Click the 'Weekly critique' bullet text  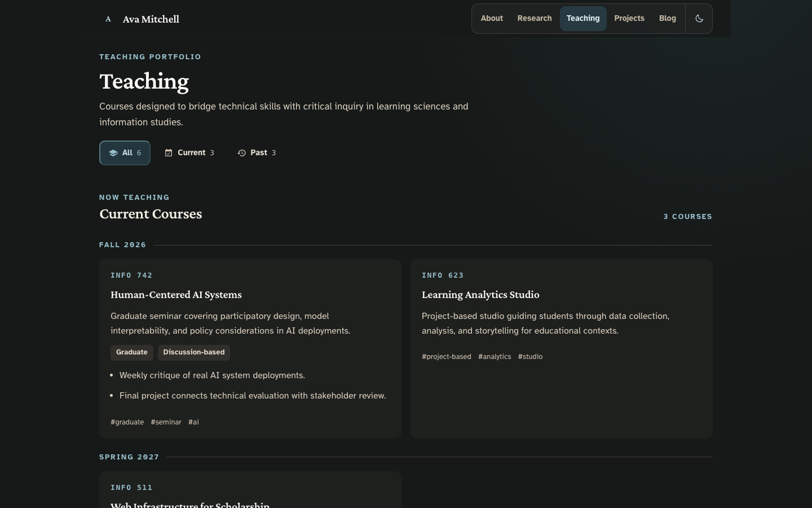click(212, 375)
